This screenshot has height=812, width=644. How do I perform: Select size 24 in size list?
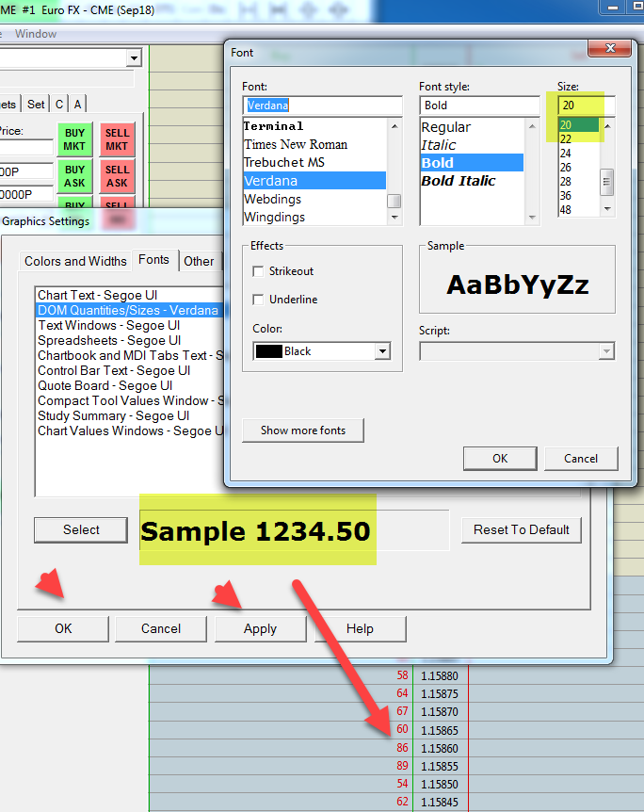tap(578, 154)
